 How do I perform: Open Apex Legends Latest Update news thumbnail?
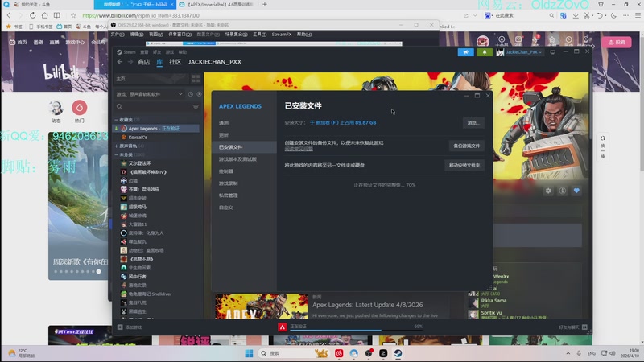(261, 306)
